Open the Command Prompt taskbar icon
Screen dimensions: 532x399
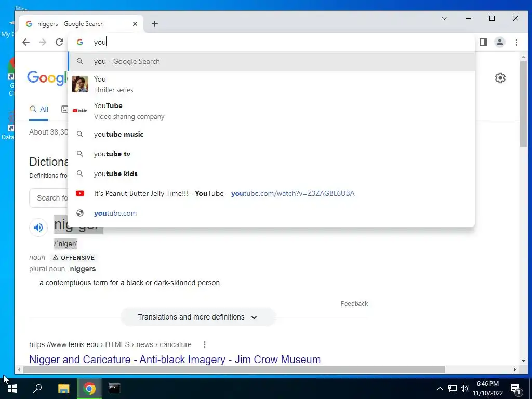click(114, 389)
